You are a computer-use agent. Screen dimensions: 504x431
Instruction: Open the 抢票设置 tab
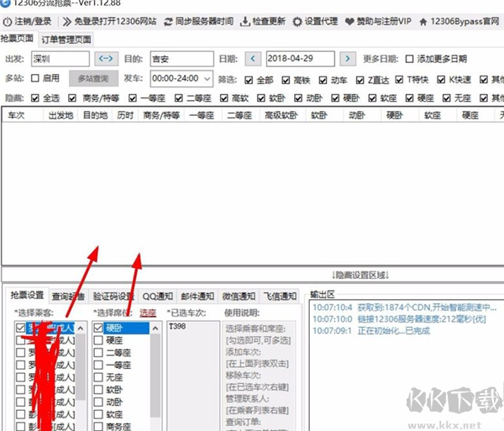point(27,295)
